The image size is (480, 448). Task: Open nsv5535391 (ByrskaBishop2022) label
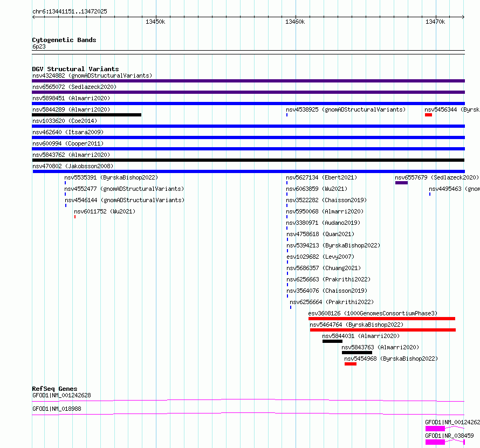tap(111, 177)
